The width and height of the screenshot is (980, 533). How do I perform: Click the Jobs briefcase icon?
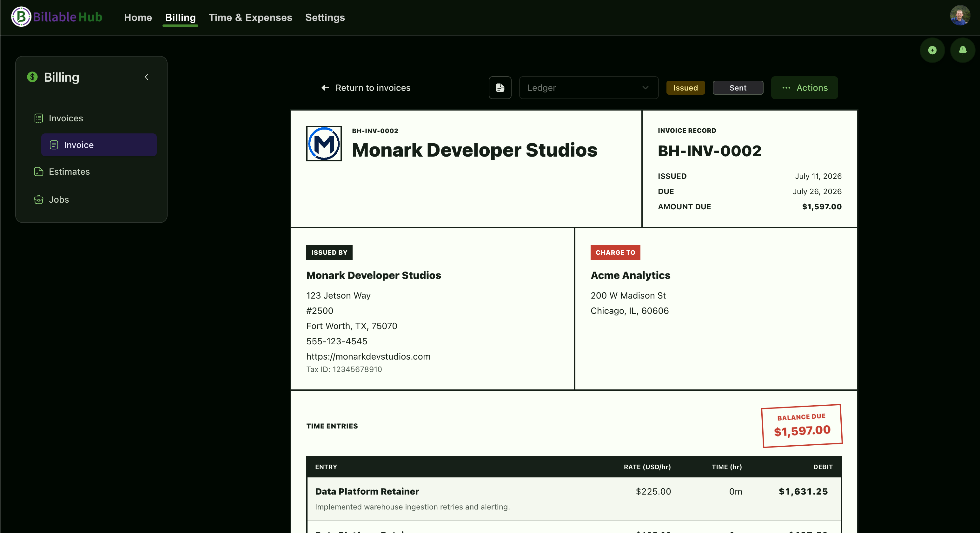(38, 199)
